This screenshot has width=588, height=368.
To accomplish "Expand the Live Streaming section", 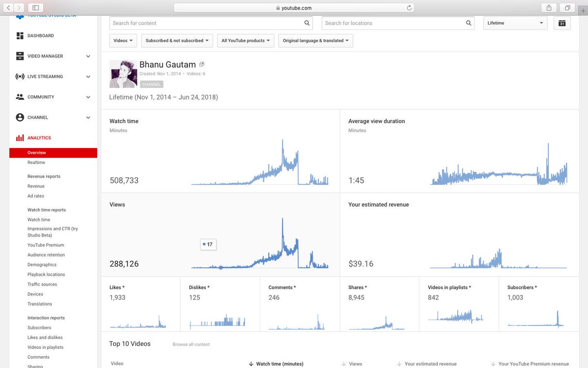I will pos(88,77).
